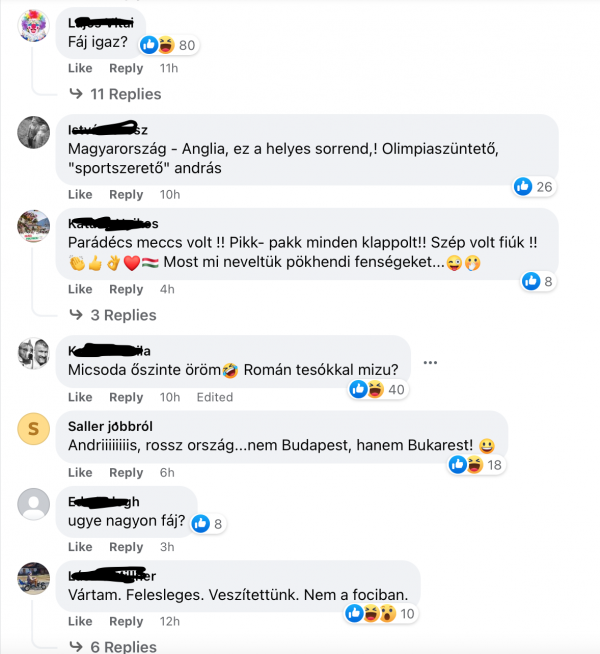The height and width of the screenshot is (654, 600).
Task: Open Saller jobbról's profile name link
Action: click(x=110, y=426)
